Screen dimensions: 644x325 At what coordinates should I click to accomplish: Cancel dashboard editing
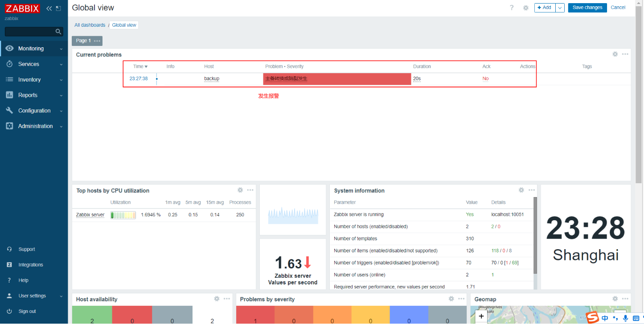pos(618,8)
